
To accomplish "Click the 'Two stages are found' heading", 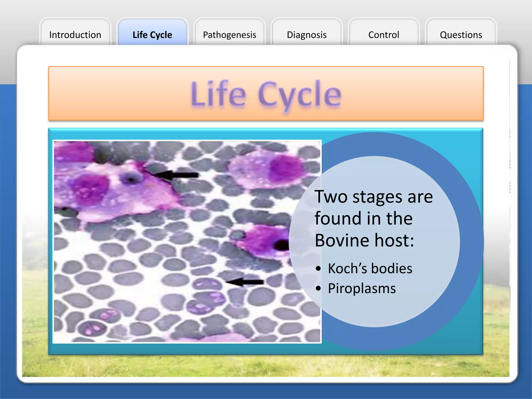I will [374, 218].
